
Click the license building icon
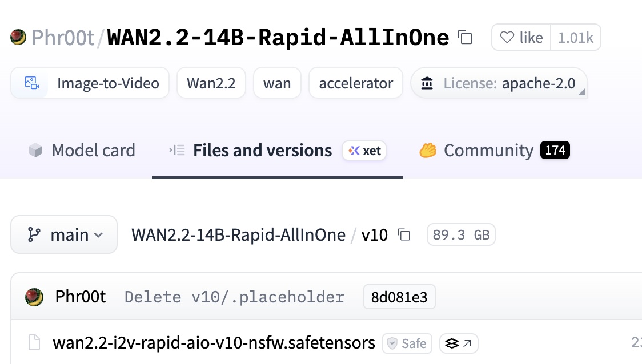[427, 83]
